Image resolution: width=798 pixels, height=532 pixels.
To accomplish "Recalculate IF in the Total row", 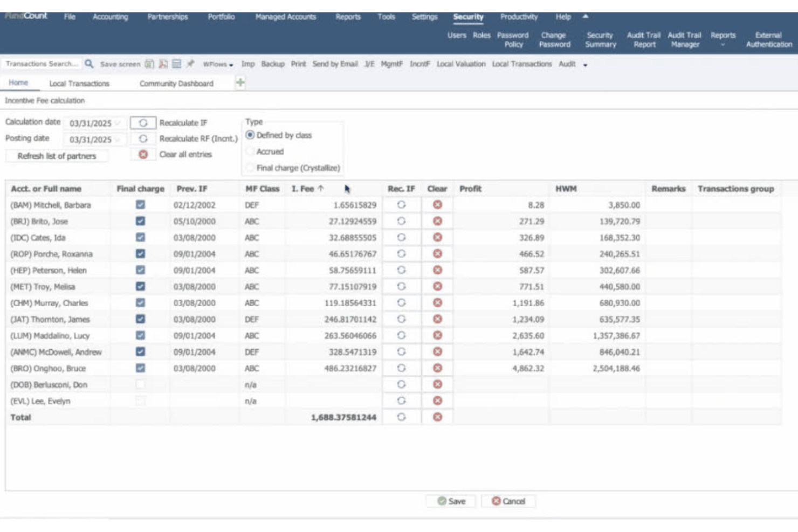I will (x=401, y=417).
